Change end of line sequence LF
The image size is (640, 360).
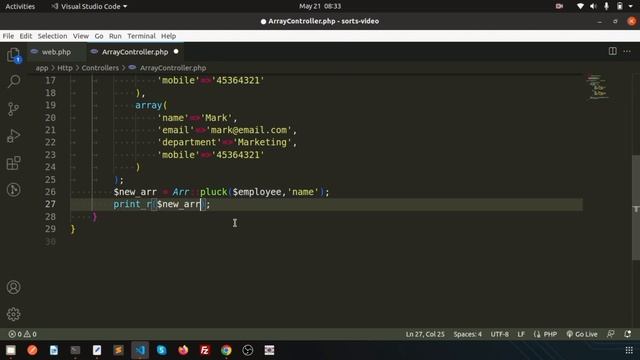(x=521, y=334)
